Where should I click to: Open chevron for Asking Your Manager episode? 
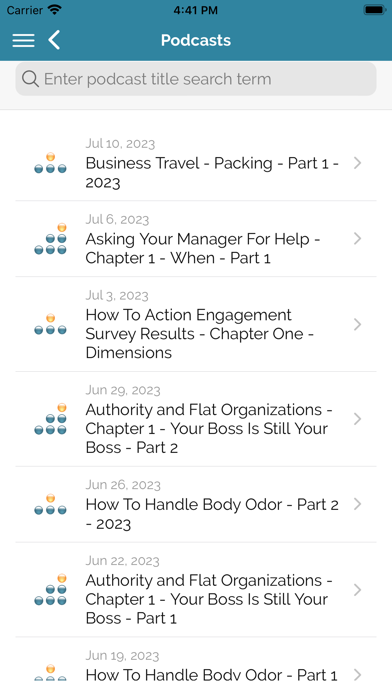click(357, 239)
